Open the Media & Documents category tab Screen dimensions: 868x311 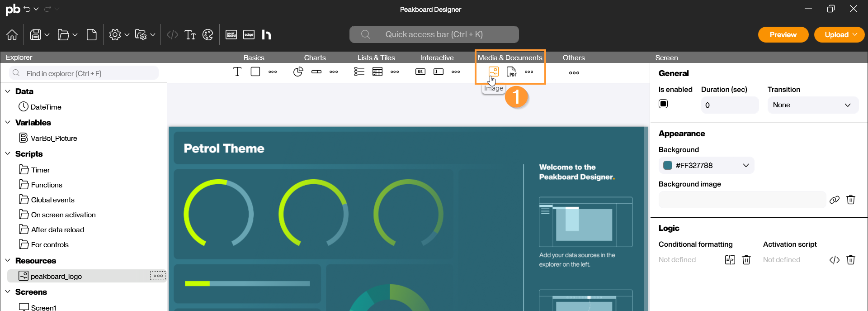[x=510, y=57]
